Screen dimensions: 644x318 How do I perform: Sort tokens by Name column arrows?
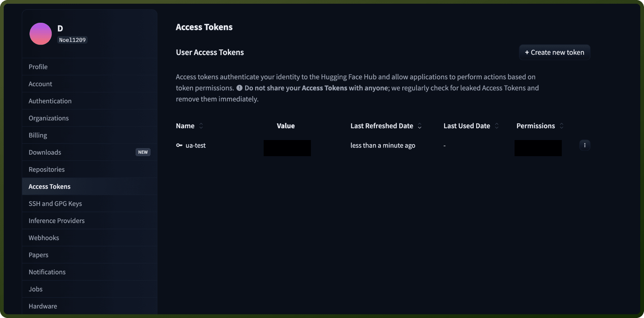201,126
